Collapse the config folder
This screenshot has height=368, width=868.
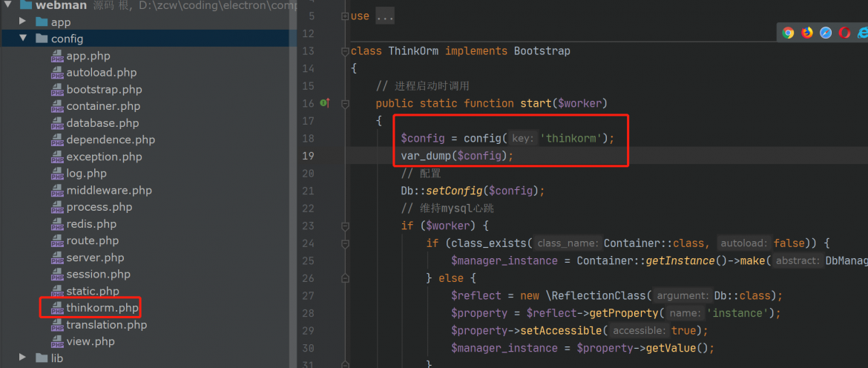click(23, 39)
